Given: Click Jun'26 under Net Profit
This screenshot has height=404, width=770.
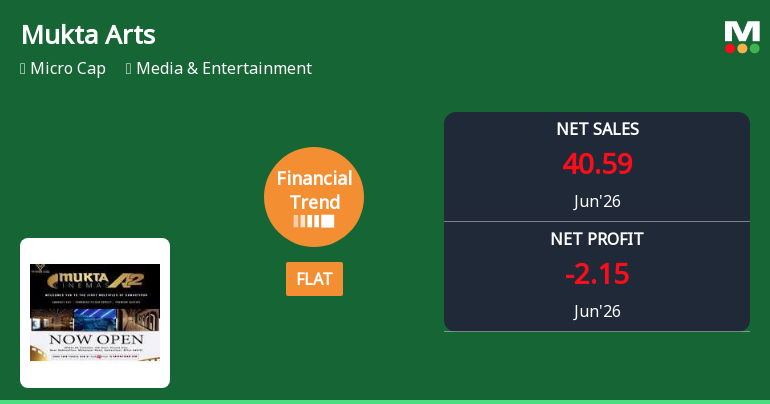Looking at the screenshot, I should tap(597, 311).
